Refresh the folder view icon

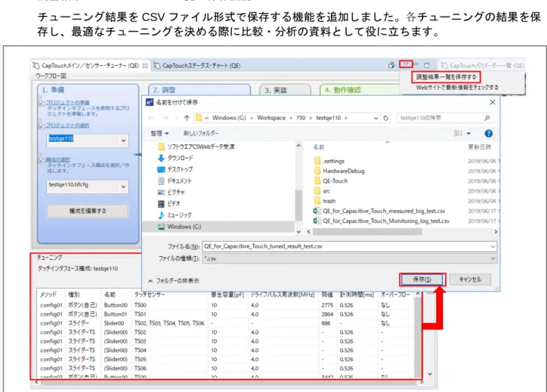386,118
